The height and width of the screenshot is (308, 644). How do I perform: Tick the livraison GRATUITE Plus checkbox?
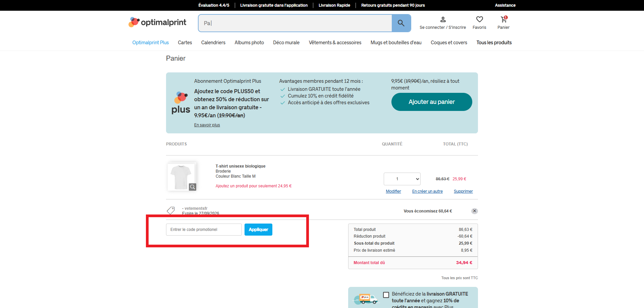click(x=386, y=295)
